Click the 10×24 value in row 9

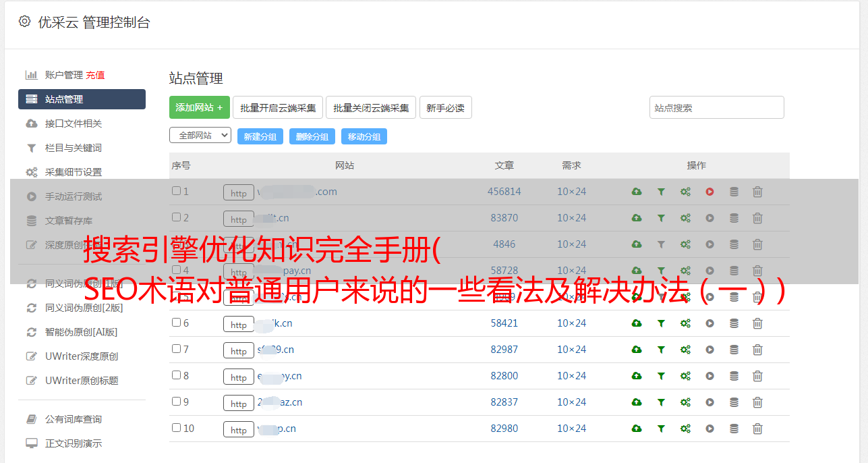[x=572, y=402]
